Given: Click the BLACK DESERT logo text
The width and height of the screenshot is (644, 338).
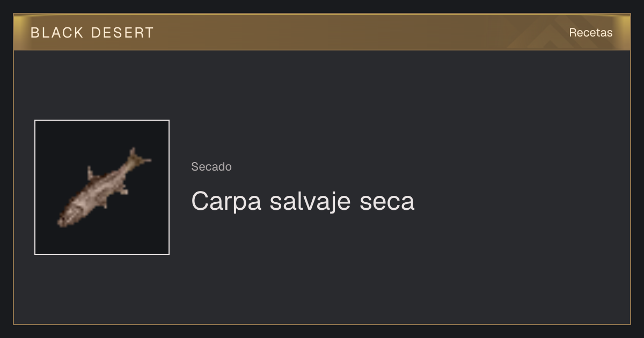Looking at the screenshot, I should [x=92, y=33].
